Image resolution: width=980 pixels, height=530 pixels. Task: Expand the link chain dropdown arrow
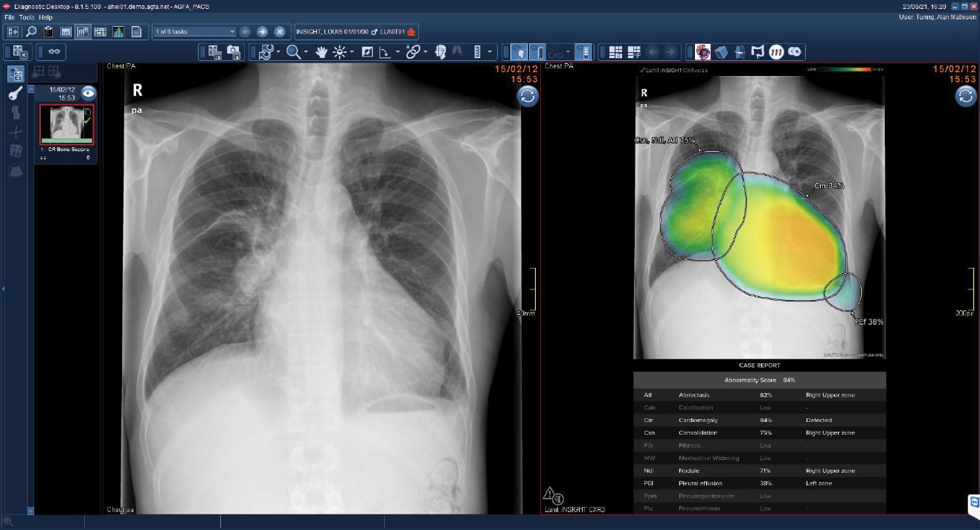click(x=426, y=52)
